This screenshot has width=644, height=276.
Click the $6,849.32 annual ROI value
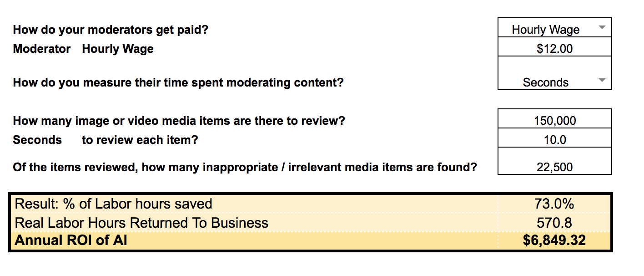pyautogui.click(x=554, y=240)
